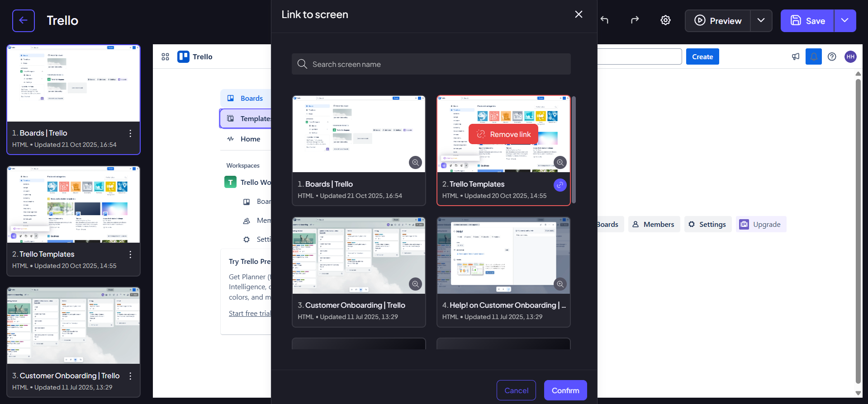Click the app switcher grid icon

point(165,56)
